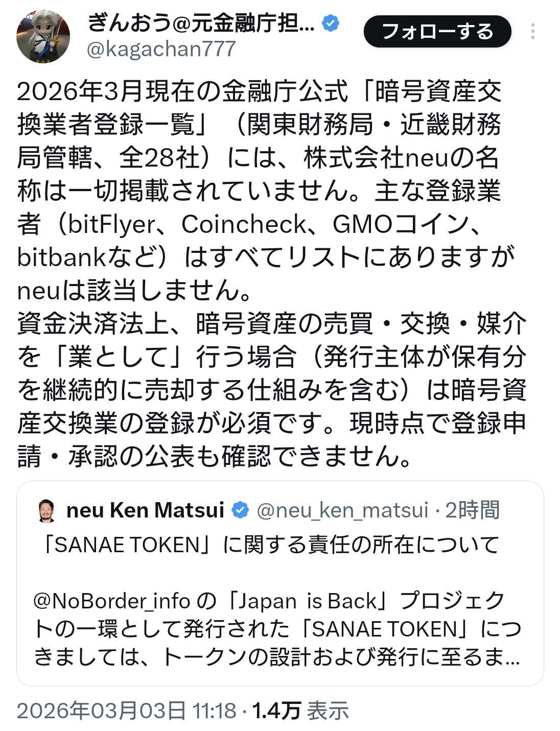Click the @neu_ken_matsui handle
This screenshot has height=731, width=560.
coord(342,510)
